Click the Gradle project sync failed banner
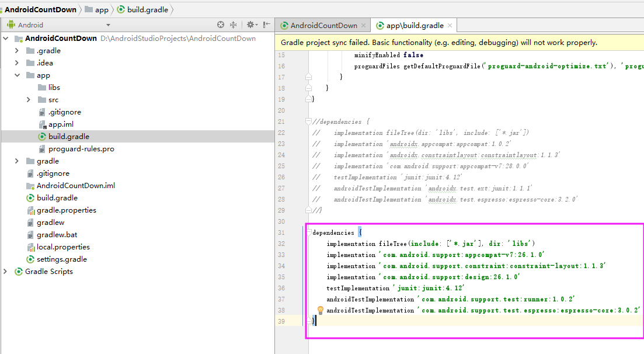Image resolution: width=644 pixels, height=354 pixels. click(x=459, y=42)
